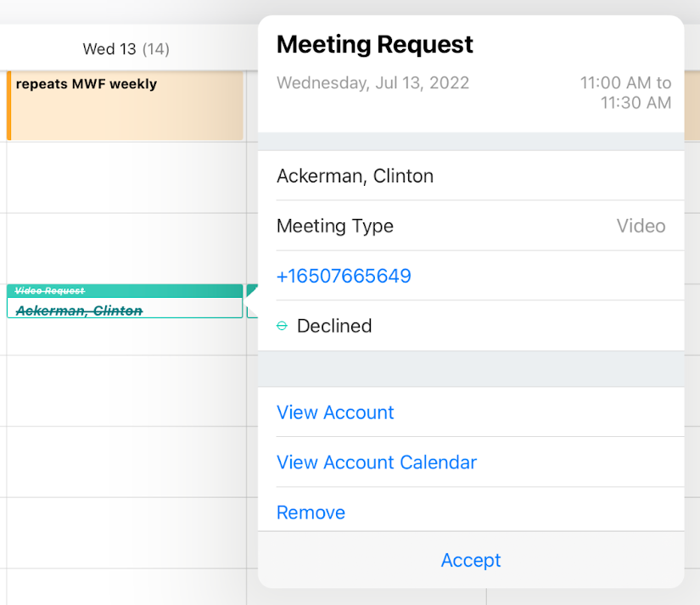
Task: Select struck-through Ackerman, Clinton calendar event
Action: pos(125,311)
